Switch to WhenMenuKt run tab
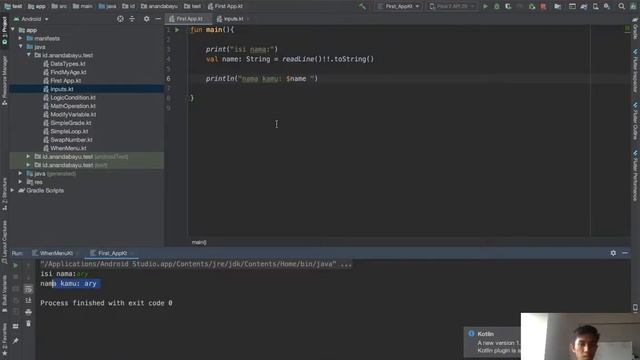Screen dimensions: 640x360 pyautogui.click(x=55, y=253)
